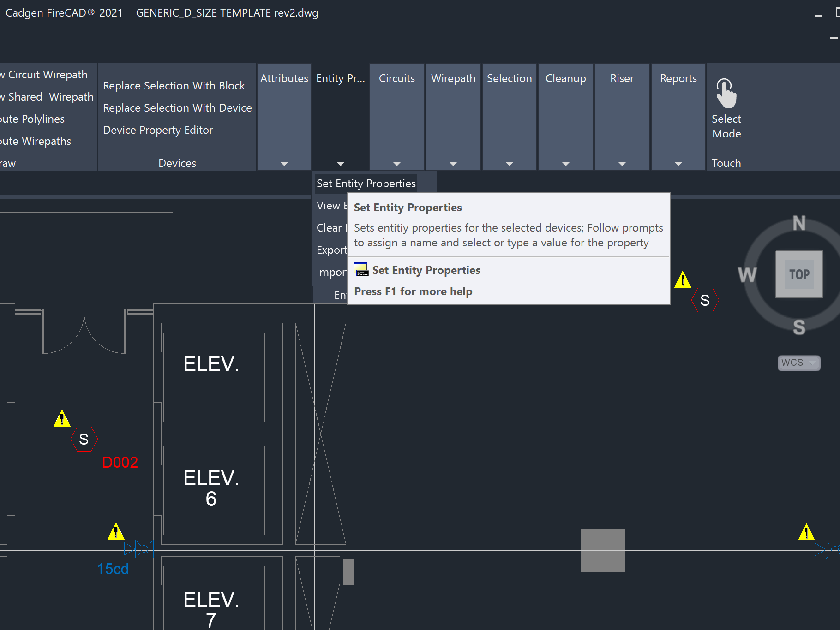The height and width of the screenshot is (630, 840).
Task: Open the Entity Pr... panel dropdown
Action: (341, 164)
